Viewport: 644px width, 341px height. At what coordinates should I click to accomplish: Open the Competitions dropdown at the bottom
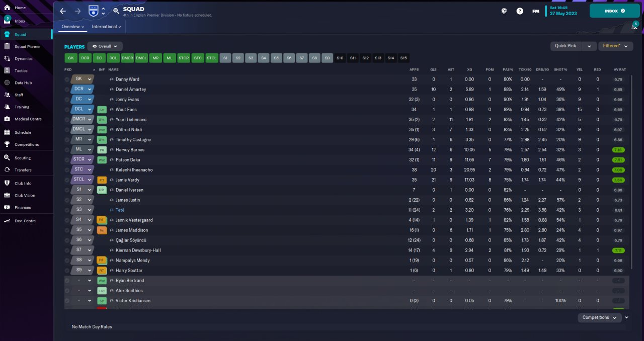tap(599, 317)
